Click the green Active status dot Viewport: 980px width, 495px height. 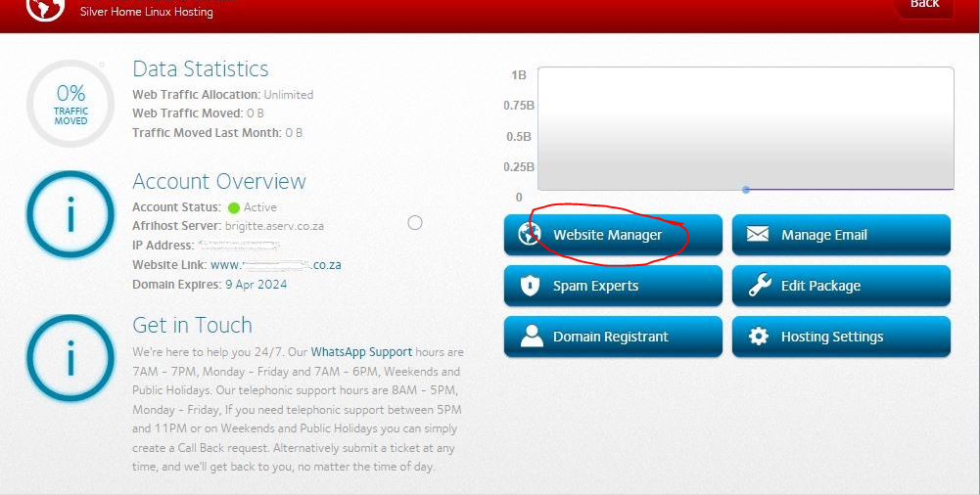click(234, 207)
